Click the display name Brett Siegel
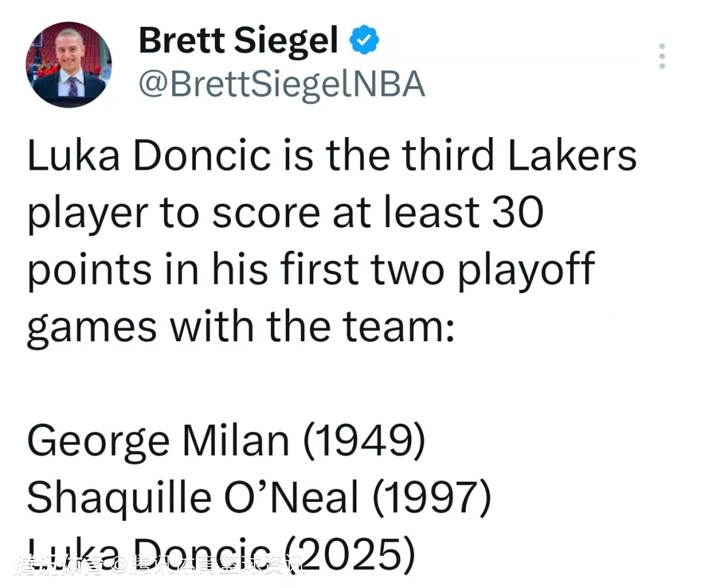 click(x=238, y=42)
